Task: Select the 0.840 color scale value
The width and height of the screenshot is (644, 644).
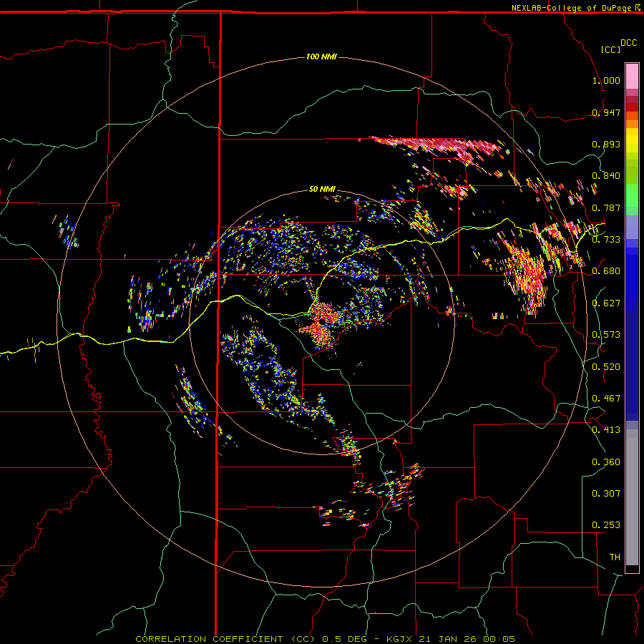Action: pyautogui.click(x=606, y=176)
